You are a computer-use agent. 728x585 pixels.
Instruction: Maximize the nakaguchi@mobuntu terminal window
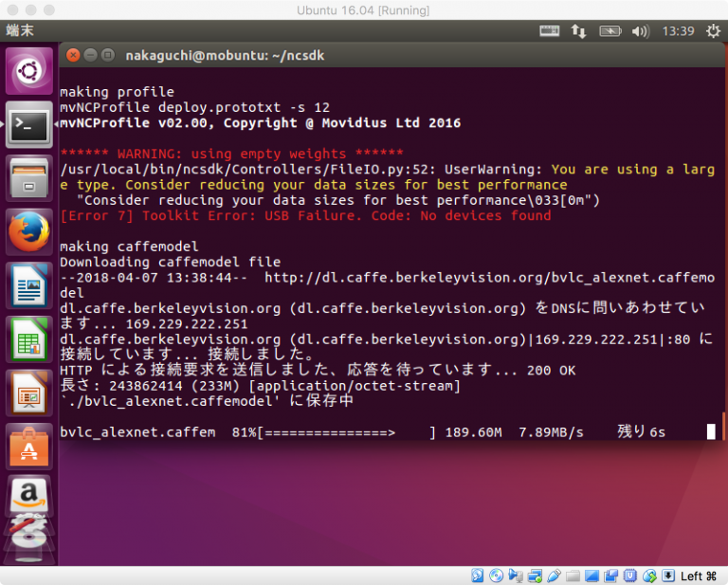tap(108, 55)
